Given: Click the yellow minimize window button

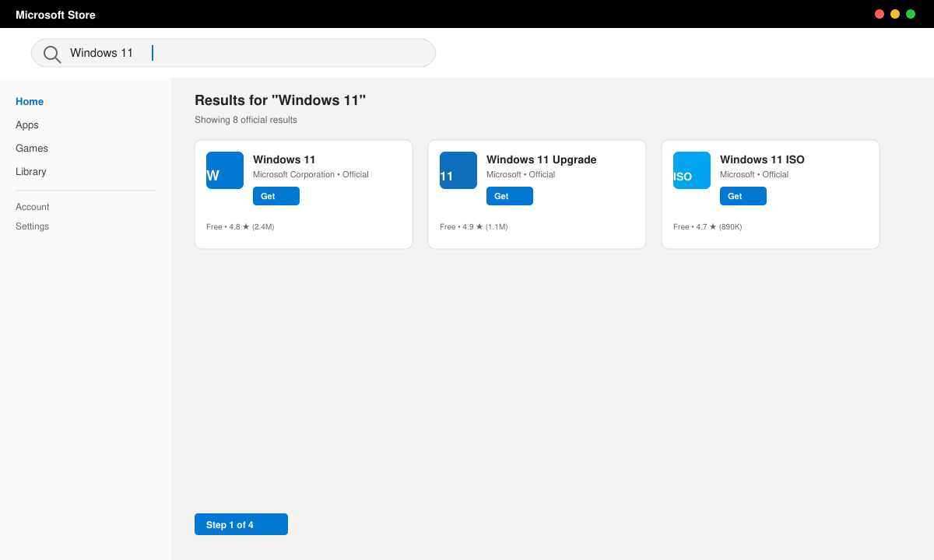Looking at the screenshot, I should (895, 14).
